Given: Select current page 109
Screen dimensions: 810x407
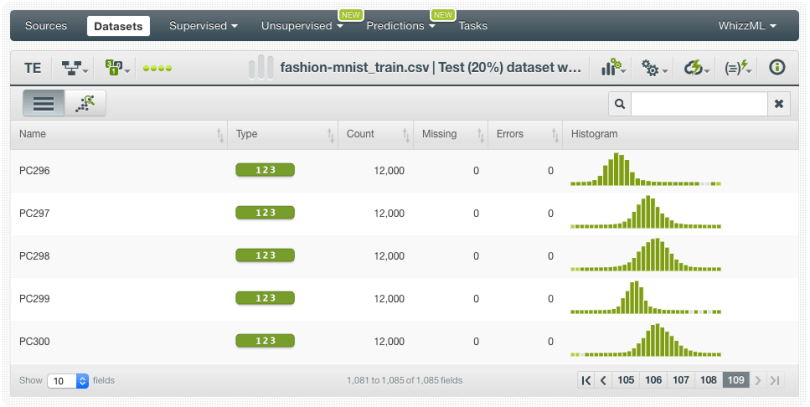Looking at the screenshot, I should click(736, 380).
